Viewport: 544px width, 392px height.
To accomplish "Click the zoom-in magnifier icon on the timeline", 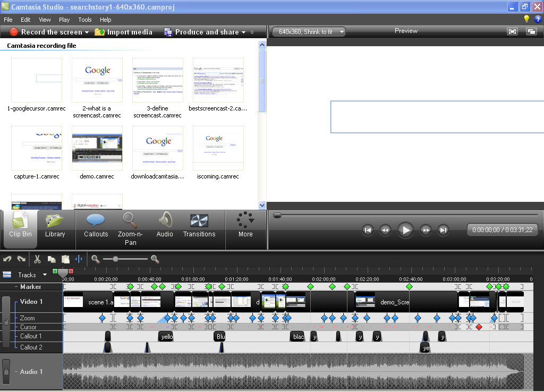I will 155,259.
